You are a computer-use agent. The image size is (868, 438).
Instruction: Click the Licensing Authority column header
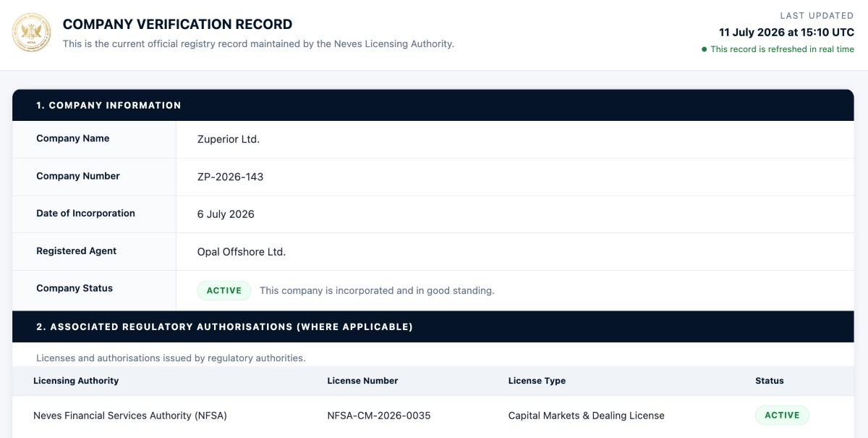pyautogui.click(x=76, y=381)
